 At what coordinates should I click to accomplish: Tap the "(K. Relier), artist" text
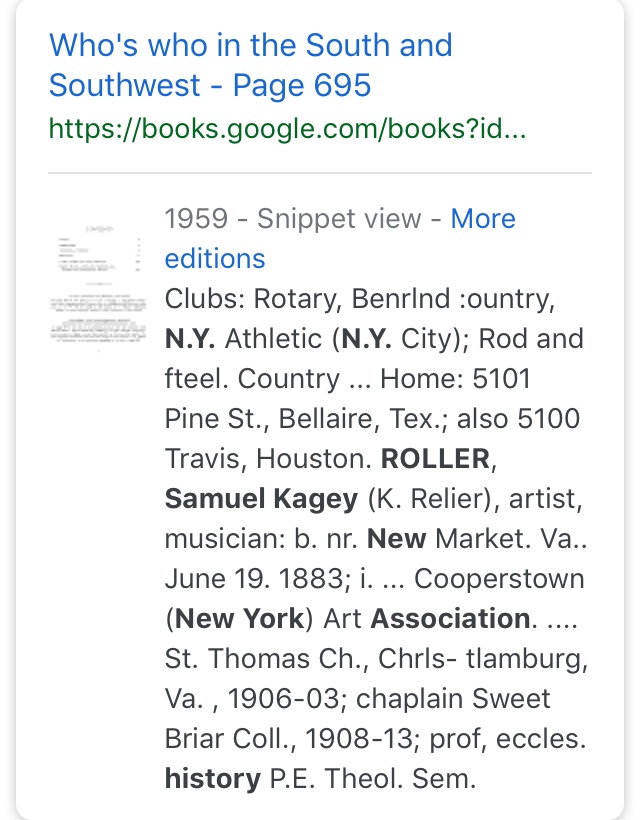tap(480, 499)
